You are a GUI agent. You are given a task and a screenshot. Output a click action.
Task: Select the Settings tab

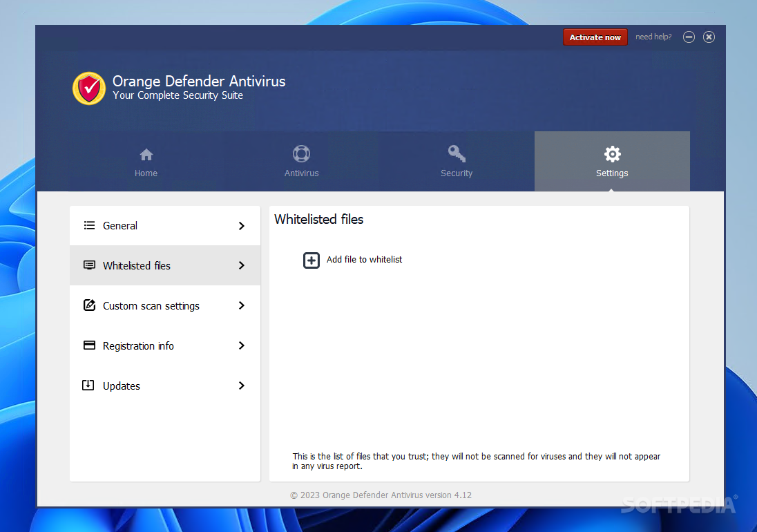(x=612, y=161)
